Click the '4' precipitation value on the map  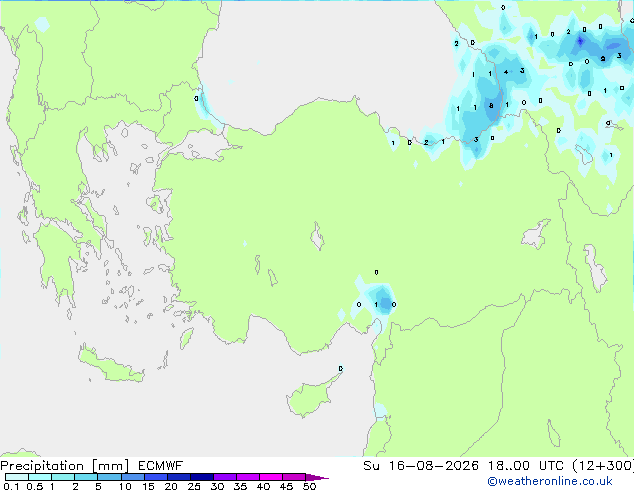pos(506,72)
